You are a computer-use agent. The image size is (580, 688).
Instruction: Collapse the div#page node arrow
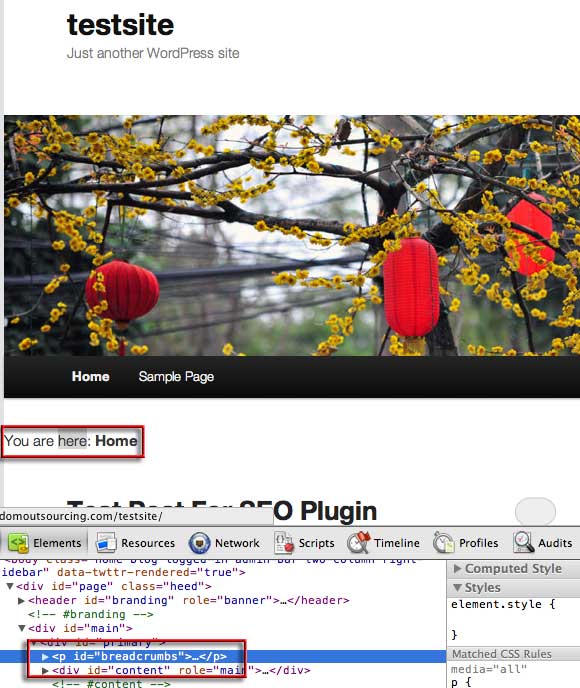coord(10,586)
